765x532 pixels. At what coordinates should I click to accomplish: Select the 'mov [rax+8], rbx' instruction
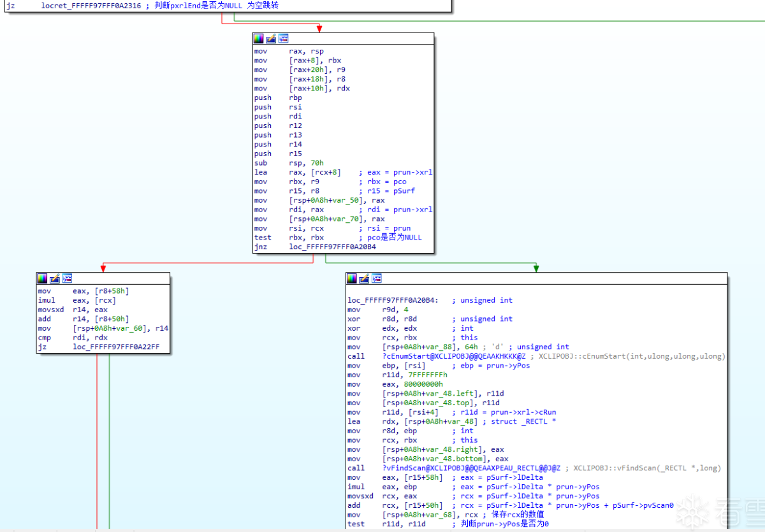click(298, 61)
